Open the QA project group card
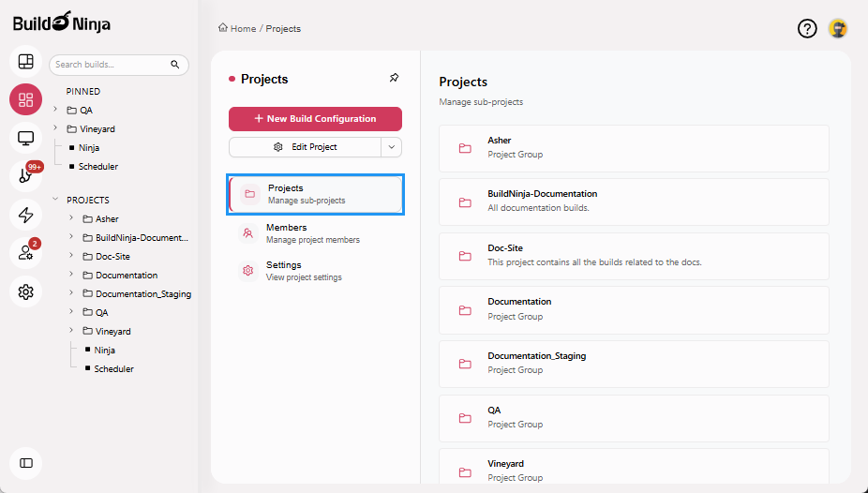 [634, 418]
